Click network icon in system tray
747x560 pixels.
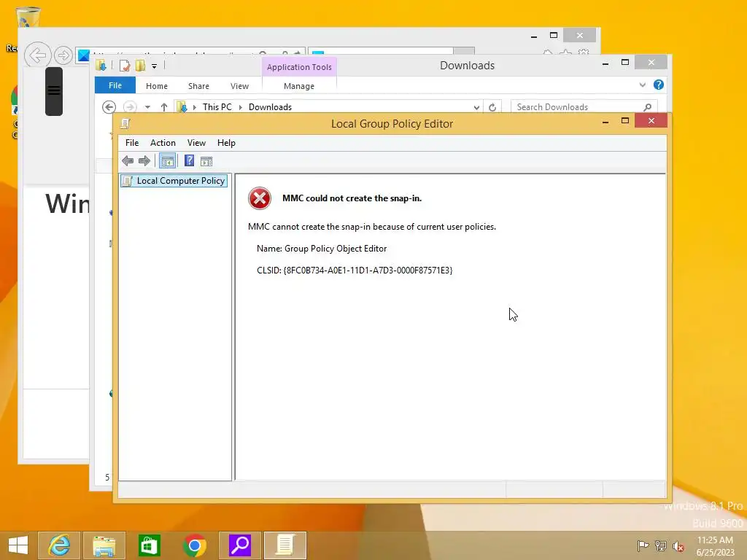(661, 545)
